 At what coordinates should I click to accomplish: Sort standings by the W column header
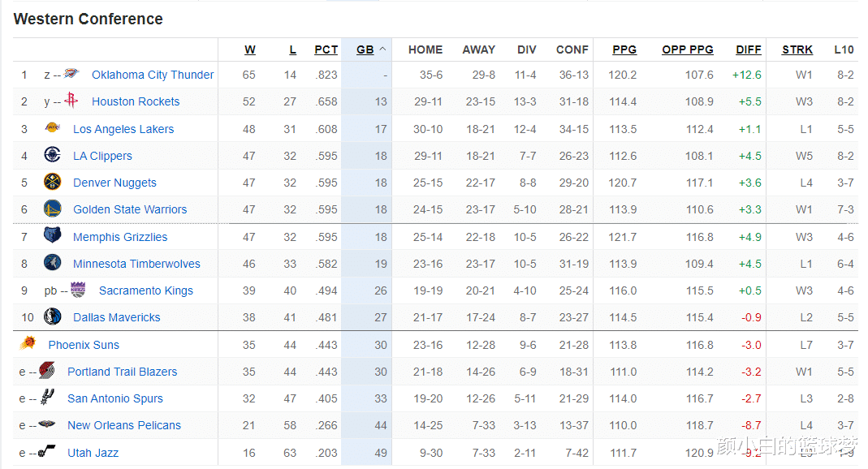tap(250, 49)
